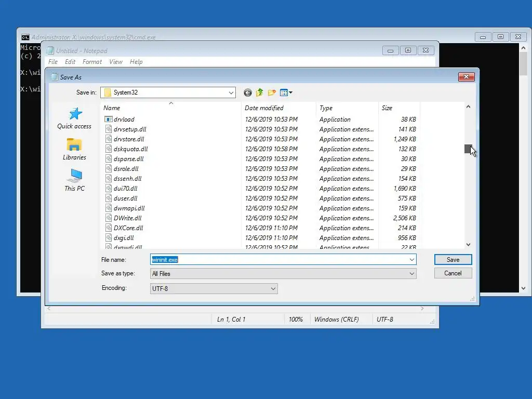Open the View menu icon in Save As toolbar
The width and height of the screenshot is (532, 399).
tap(284, 92)
